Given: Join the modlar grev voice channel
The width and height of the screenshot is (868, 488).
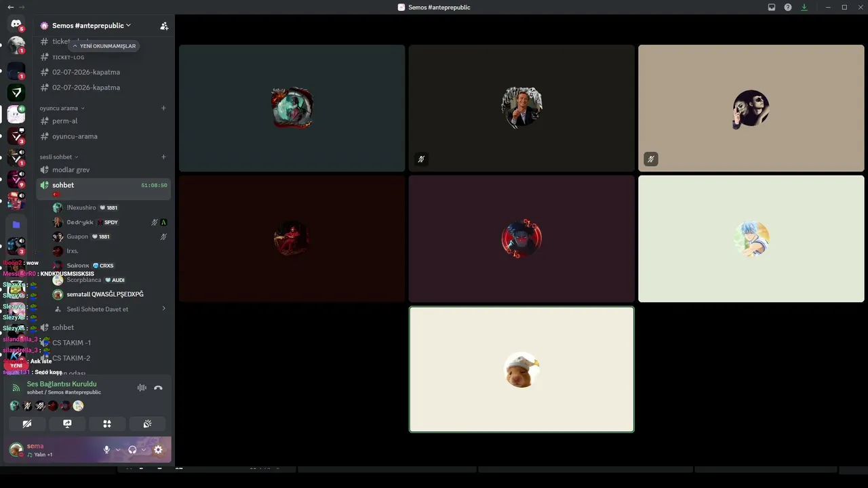Looking at the screenshot, I should [x=103, y=169].
